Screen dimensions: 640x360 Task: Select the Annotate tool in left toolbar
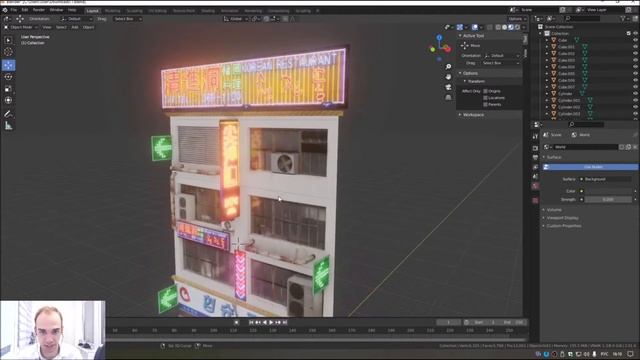(x=8, y=114)
